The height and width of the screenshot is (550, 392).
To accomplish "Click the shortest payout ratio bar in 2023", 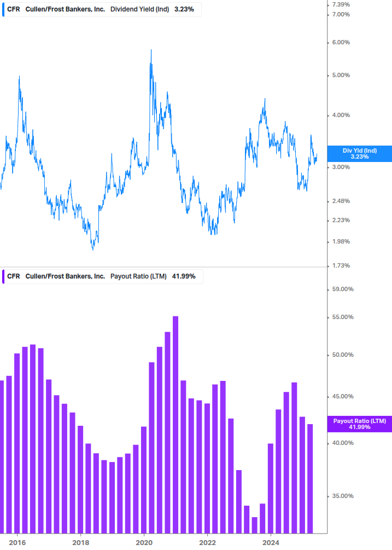I will [x=255, y=525].
